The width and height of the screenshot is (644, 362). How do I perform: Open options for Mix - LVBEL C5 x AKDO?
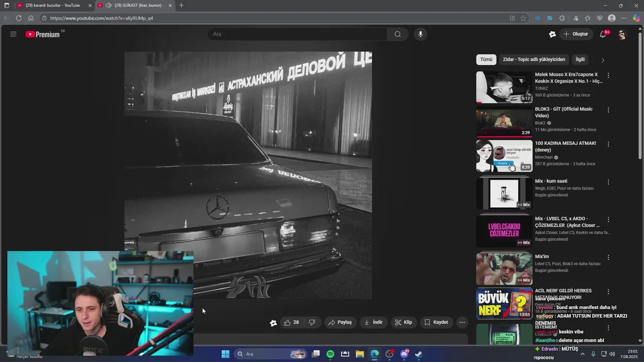click(x=608, y=220)
